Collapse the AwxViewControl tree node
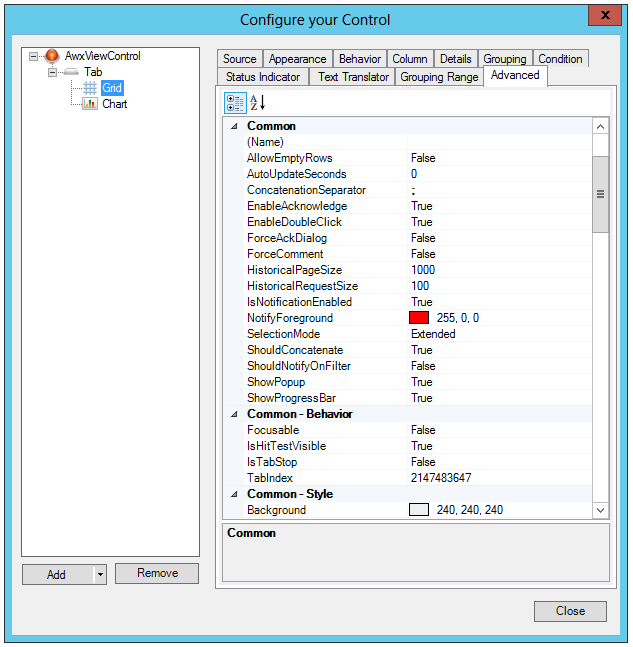Viewport: 633px width, 647px height. pos(35,56)
